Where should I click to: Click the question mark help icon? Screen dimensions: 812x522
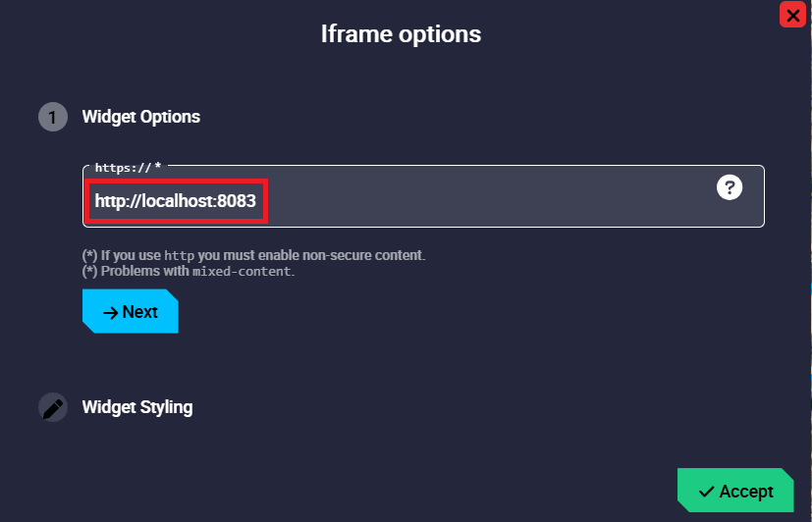click(730, 187)
